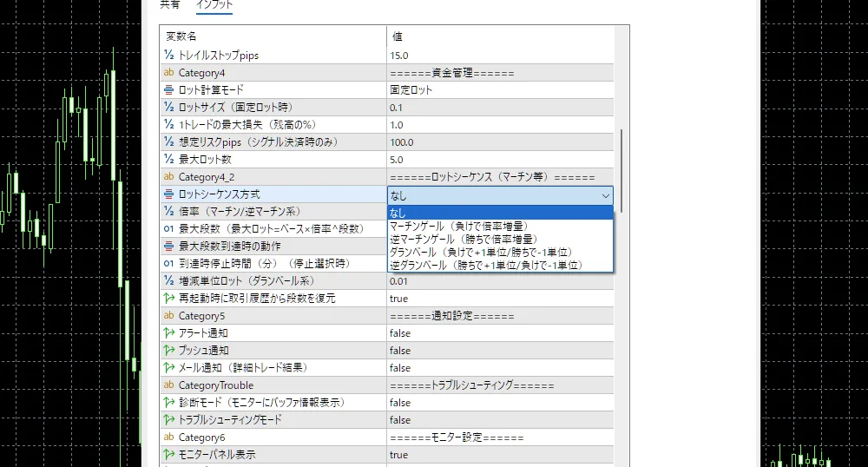Viewport: 868px width, 467px height.
Task: Edit 増減単位ロット value 0.01
Action: point(500,281)
